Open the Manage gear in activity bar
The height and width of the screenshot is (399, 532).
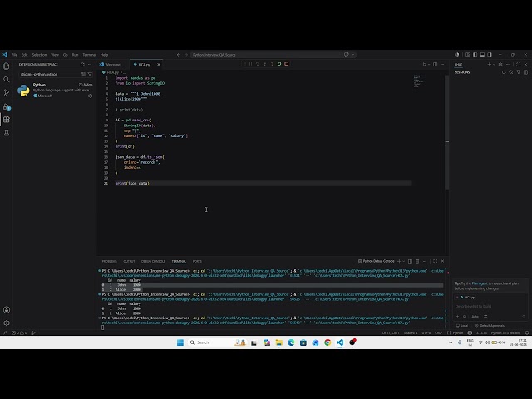pos(7,323)
